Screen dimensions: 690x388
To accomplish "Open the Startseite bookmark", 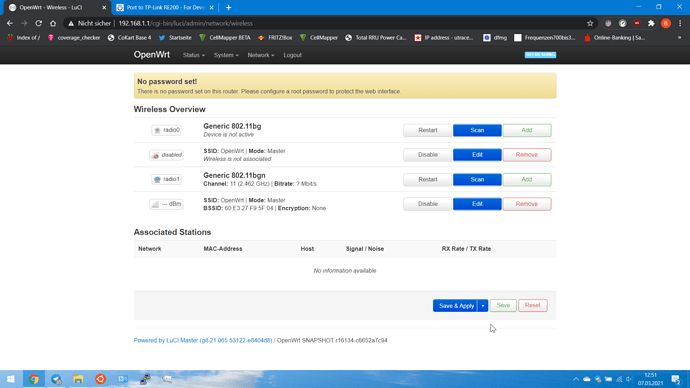I will pos(175,38).
